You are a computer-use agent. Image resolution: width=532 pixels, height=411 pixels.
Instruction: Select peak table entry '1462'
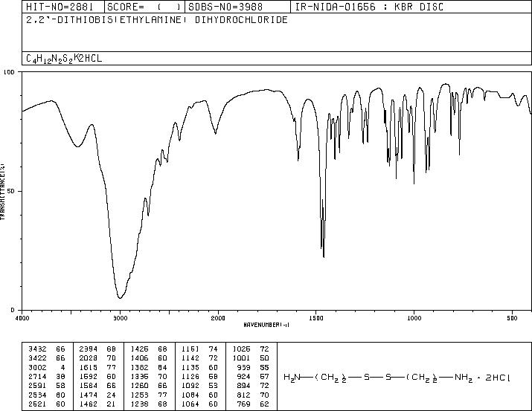point(89,404)
